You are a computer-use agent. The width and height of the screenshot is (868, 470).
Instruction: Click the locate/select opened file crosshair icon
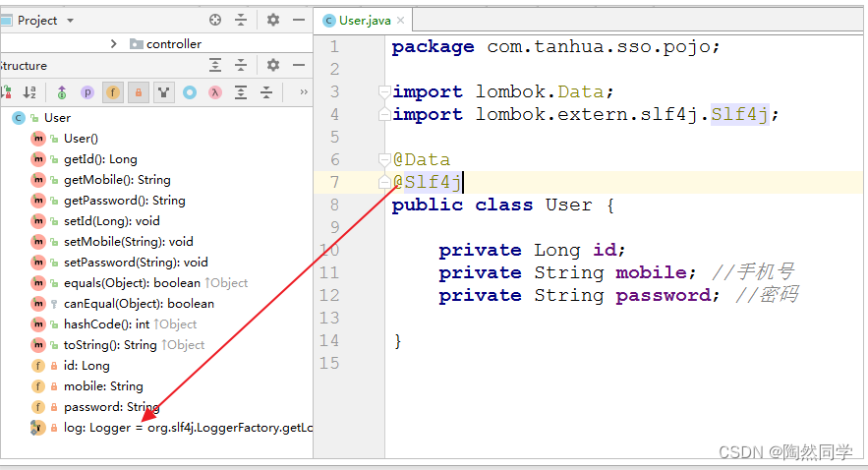[215, 20]
